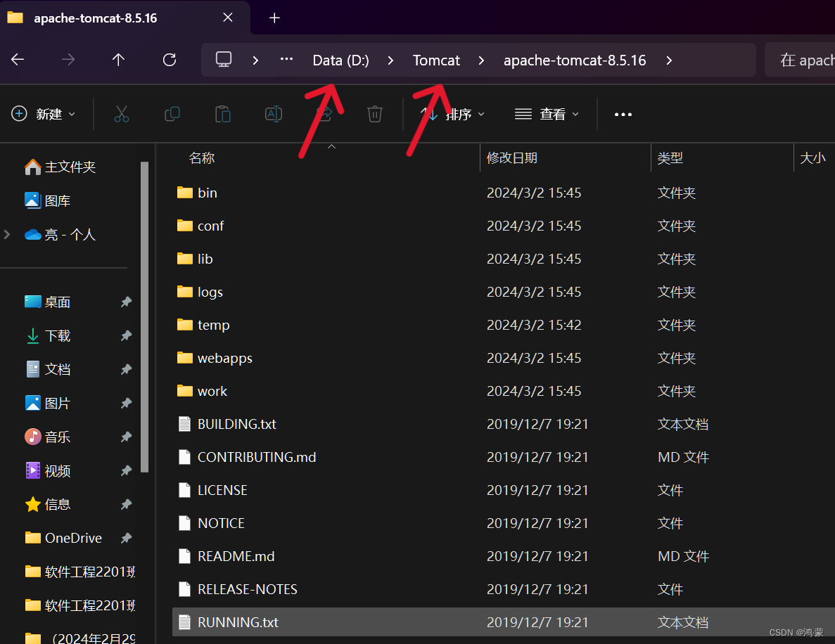835x644 pixels.
Task: Click the Rename icon in toolbar
Action: pyautogui.click(x=273, y=114)
